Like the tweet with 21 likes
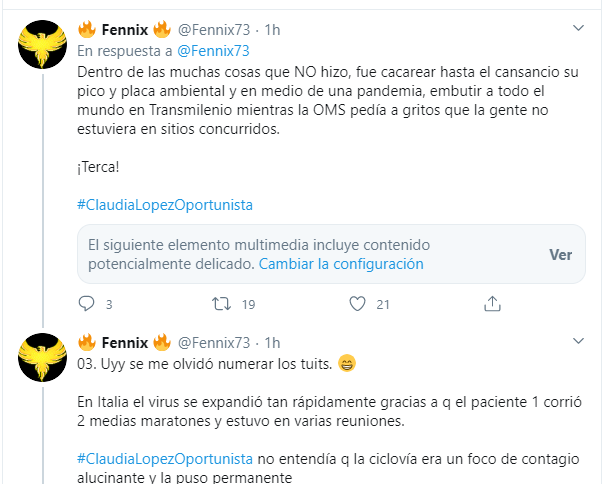 357,303
